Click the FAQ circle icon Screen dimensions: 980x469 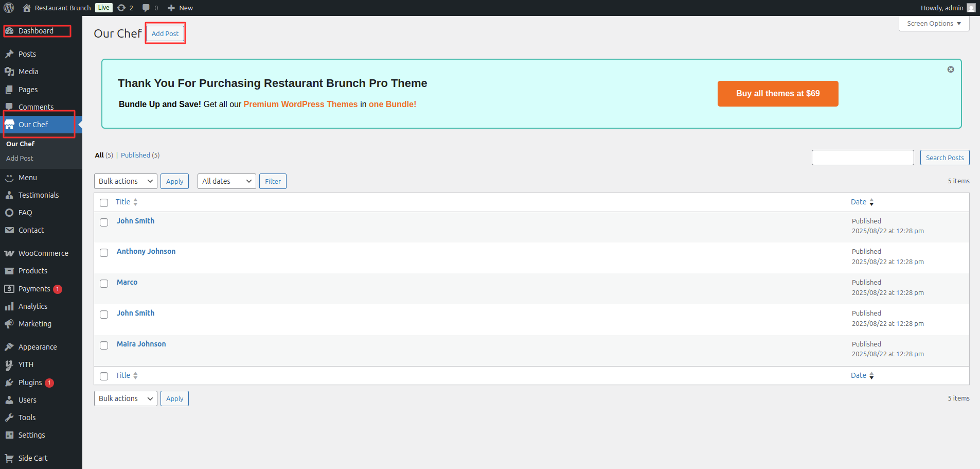click(9, 213)
